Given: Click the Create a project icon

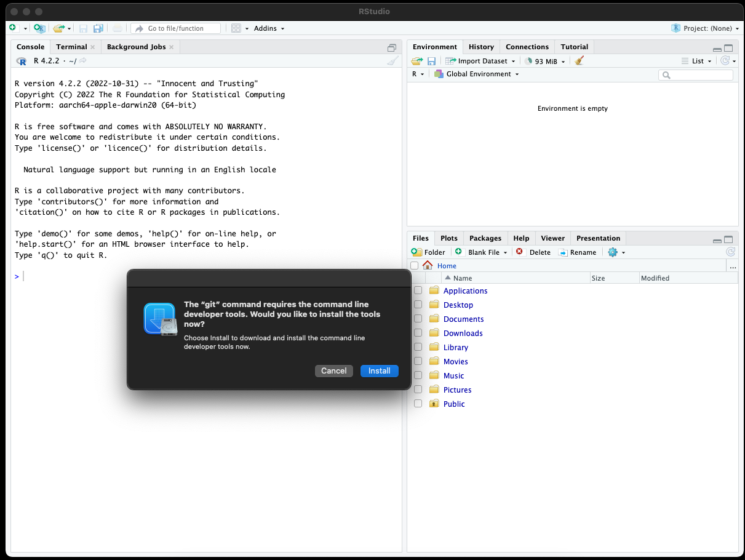Looking at the screenshot, I should (39, 28).
